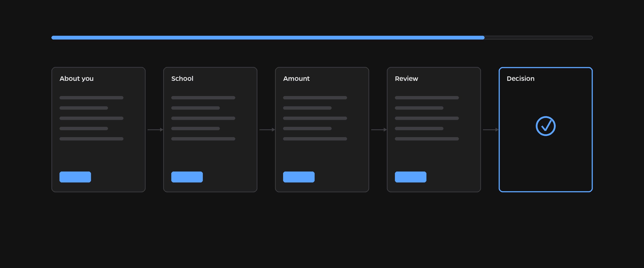The height and width of the screenshot is (268, 644).
Task: Select the About you card title
Action: (x=76, y=79)
